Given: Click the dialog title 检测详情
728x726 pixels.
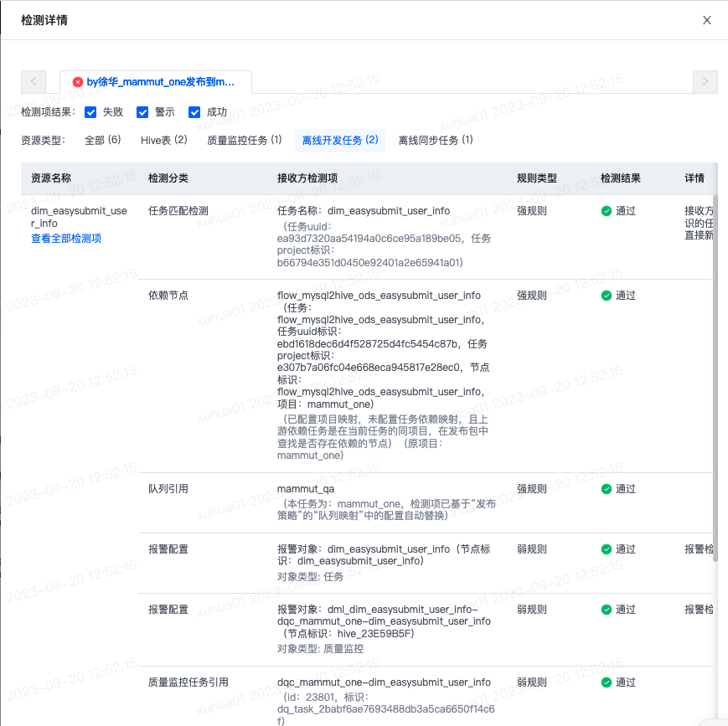Looking at the screenshot, I should click(44, 20).
